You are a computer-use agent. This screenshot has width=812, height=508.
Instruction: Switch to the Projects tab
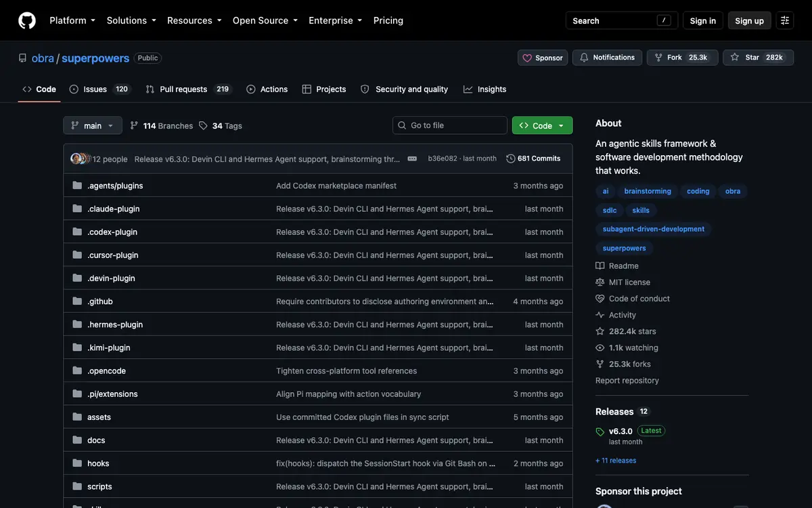click(x=324, y=89)
